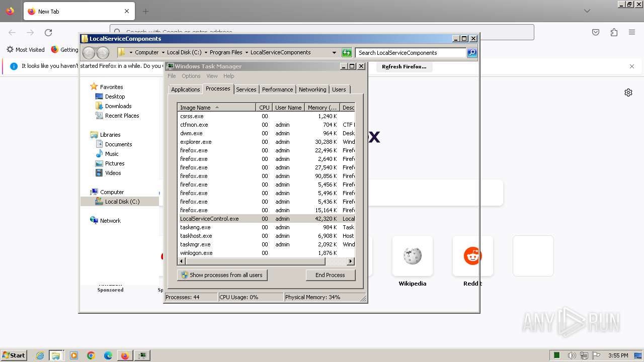Click the taskbar volume speaker icon
Viewport: 644px width, 362px height.
click(572, 355)
